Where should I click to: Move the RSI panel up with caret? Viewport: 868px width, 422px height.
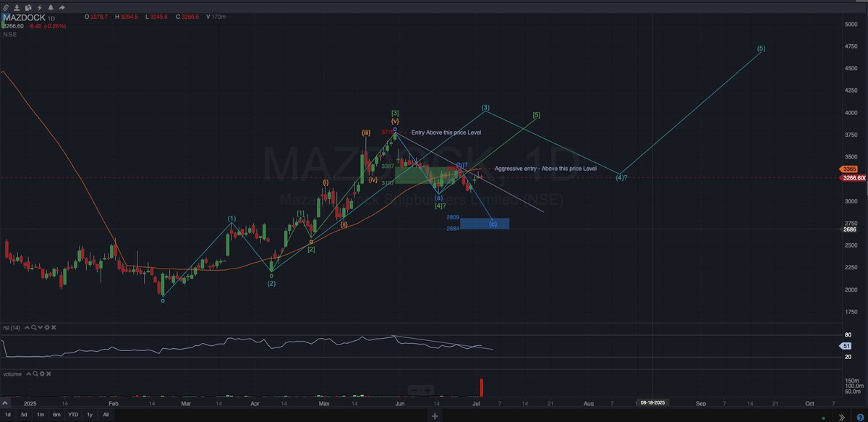click(x=27, y=328)
